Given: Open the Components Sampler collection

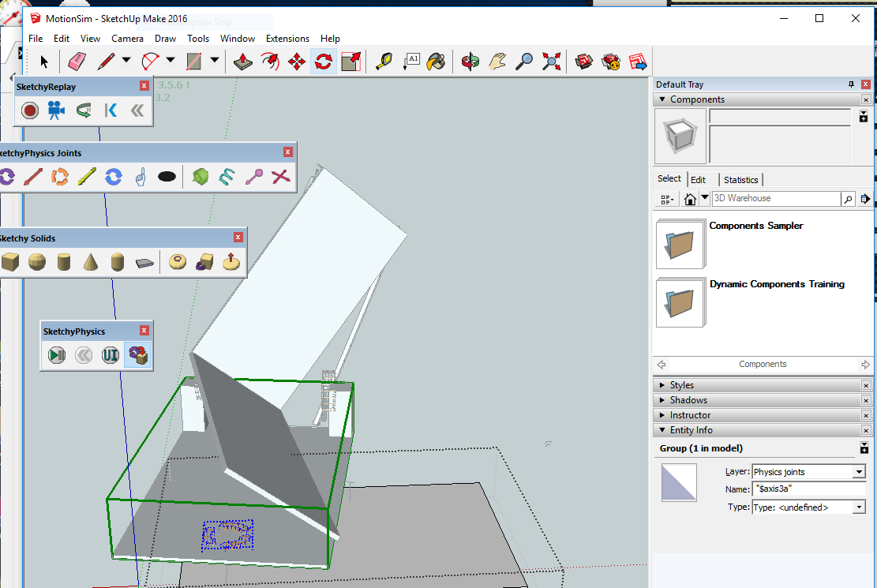Looking at the screenshot, I should (680, 244).
